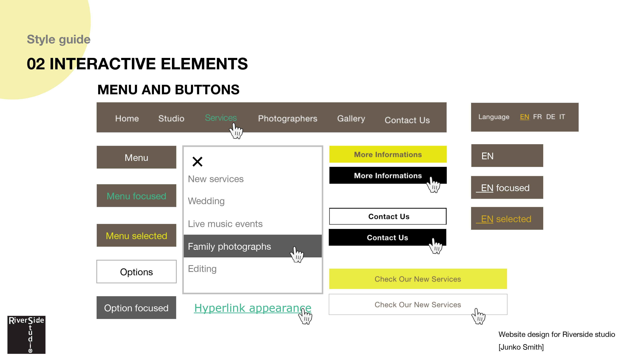The height and width of the screenshot is (362, 644).
Task: Close the dropdown with the X icon
Action: coord(197,162)
